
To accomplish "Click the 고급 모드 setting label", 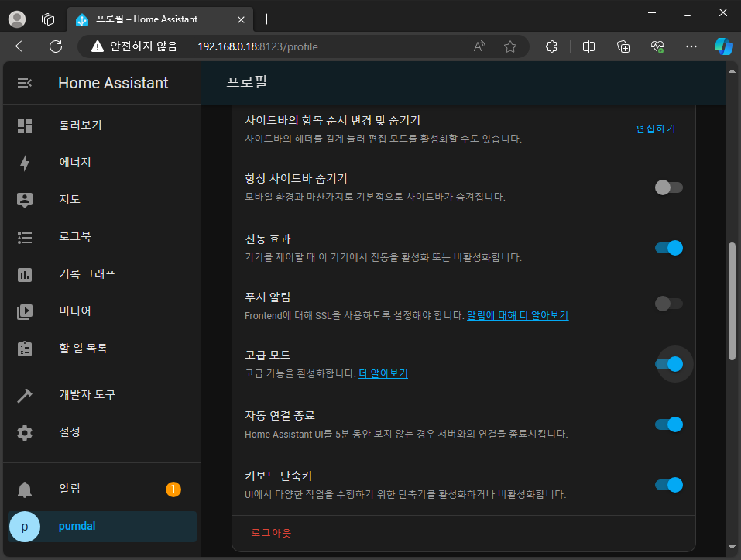I will [x=267, y=356].
